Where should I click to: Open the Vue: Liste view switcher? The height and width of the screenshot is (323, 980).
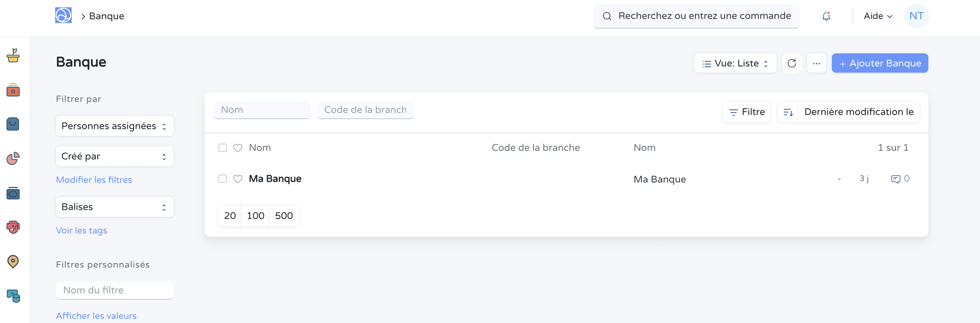[735, 63]
